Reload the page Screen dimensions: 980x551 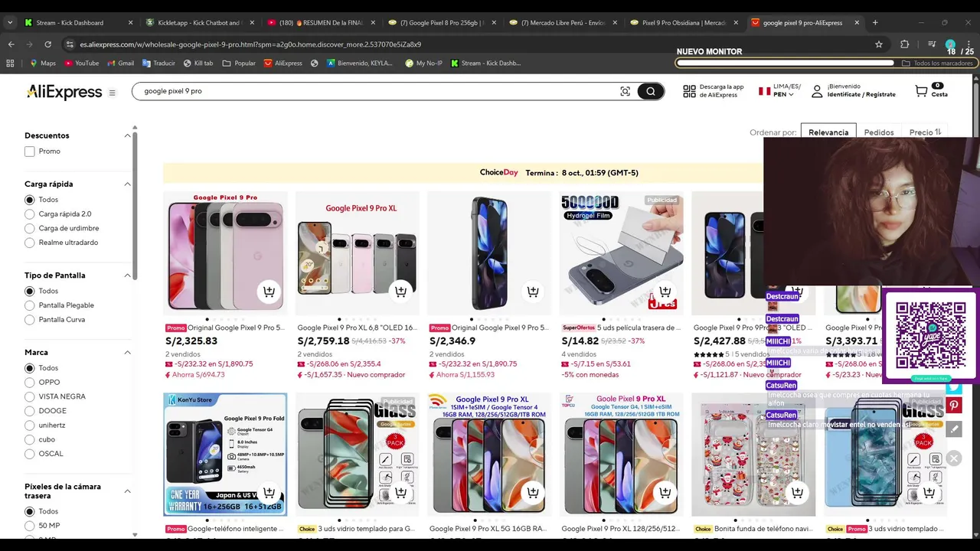coord(47,44)
